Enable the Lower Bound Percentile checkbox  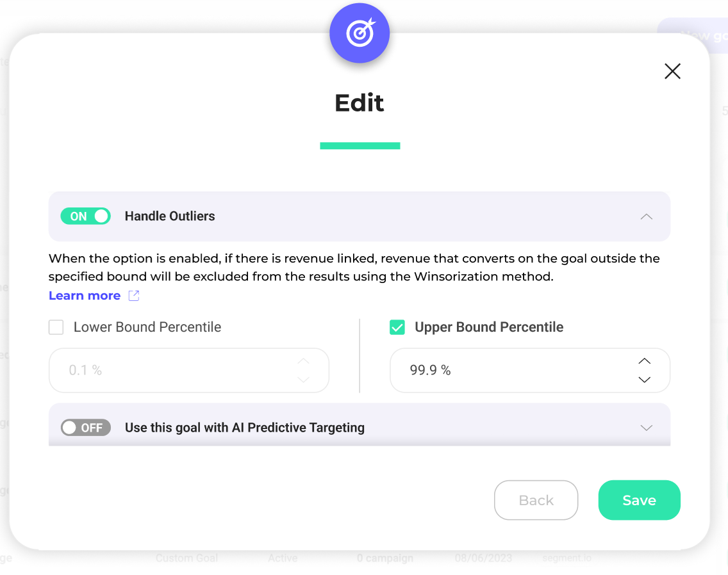pyautogui.click(x=56, y=328)
